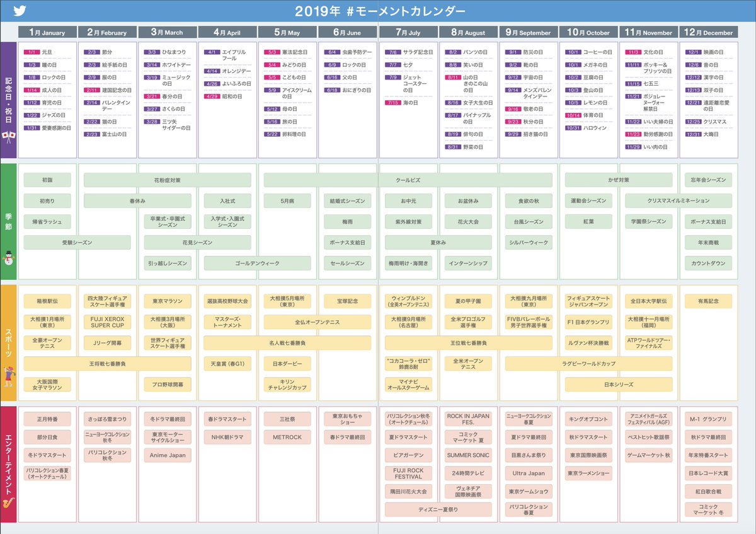Click the 12/25 クリスマス entry
The width and height of the screenshot is (756, 534).
(706, 122)
